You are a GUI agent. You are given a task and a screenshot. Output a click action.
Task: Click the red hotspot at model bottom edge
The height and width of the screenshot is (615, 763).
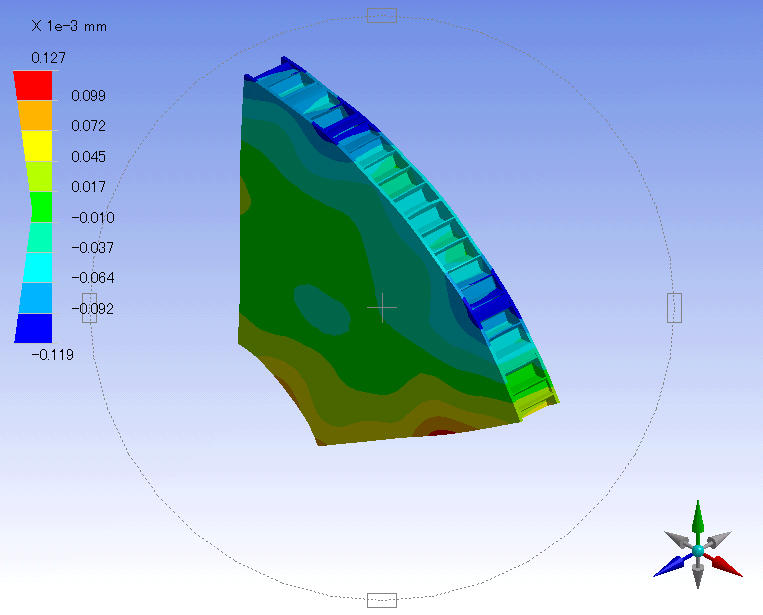click(442, 432)
